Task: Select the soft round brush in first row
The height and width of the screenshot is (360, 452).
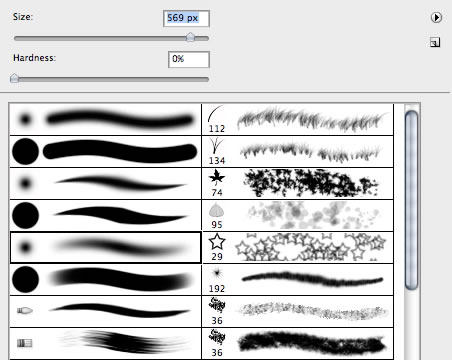Action: [105, 119]
